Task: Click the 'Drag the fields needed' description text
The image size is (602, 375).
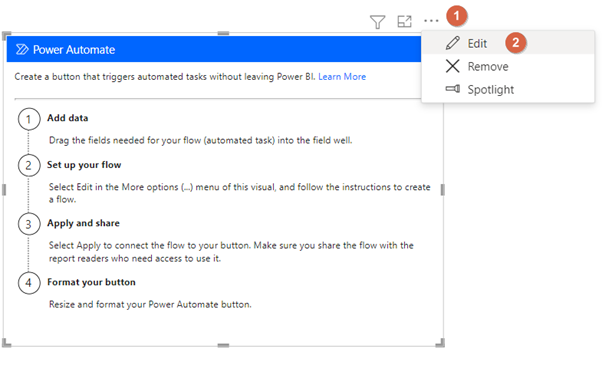Action: (x=200, y=140)
